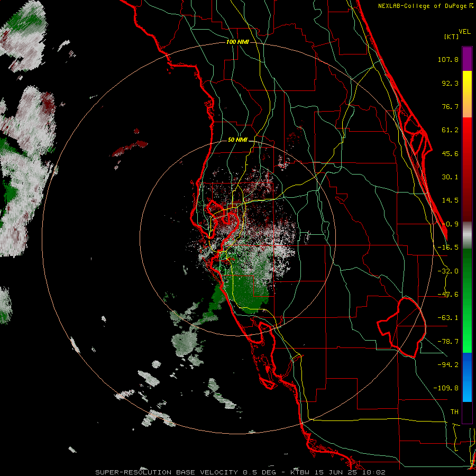Click the VEL legend title

pyautogui.click(x=464, y=32)
